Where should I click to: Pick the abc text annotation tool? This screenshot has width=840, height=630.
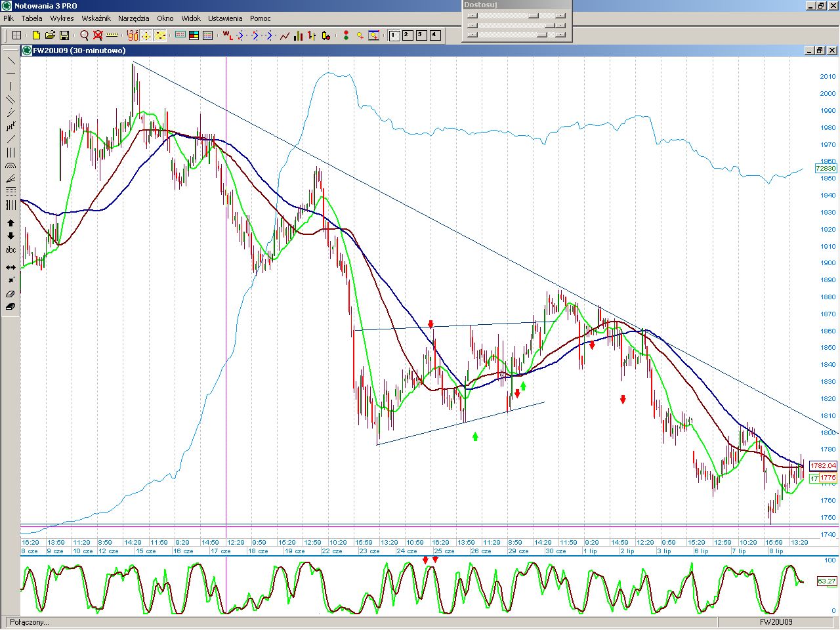[10, 250]
